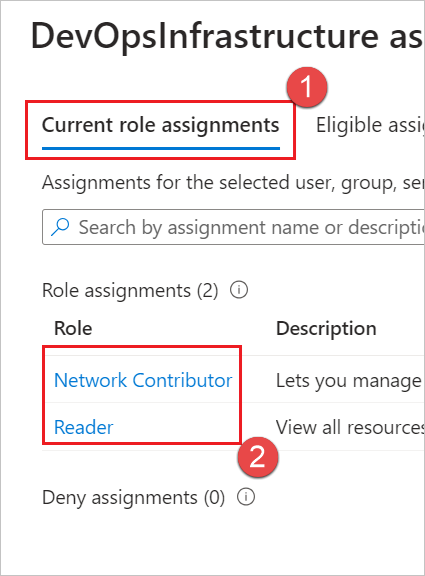This screenshot has height=576, width=425.
Task: Select the 'View all resources' description cell
Action: click(x=350, y=427)
